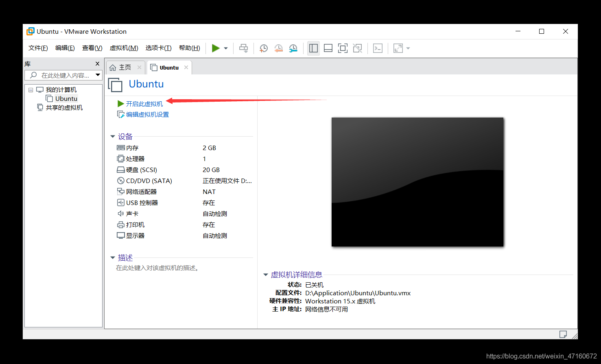Image resolution: width=601 pixels, height=364 pixels.
Task: Click the 内存 device row
Action: coord(184,148)
